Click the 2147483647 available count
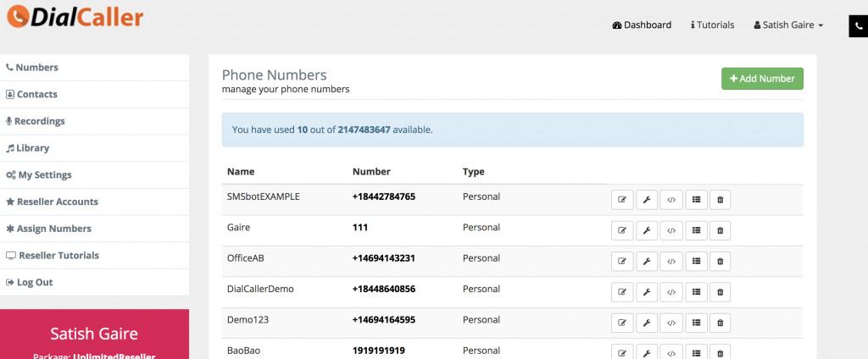Image resolution: width=868 pixels, height=359 pixels. (364, 130)
